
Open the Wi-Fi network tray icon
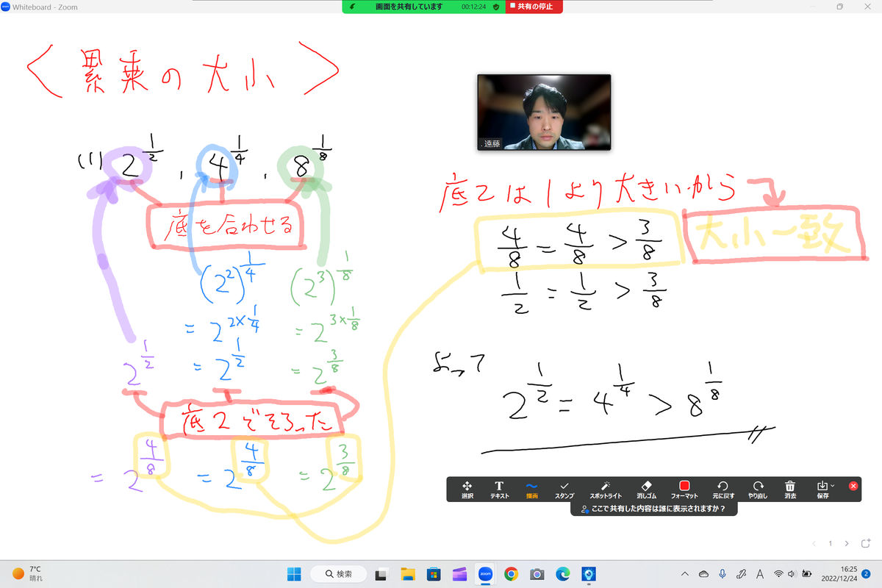[778, 574]
